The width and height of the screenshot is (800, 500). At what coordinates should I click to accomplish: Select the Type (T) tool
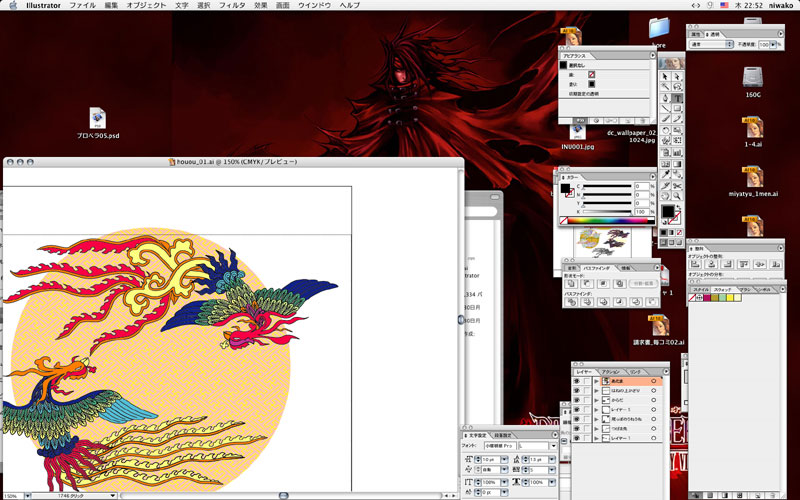click(677, 98)
